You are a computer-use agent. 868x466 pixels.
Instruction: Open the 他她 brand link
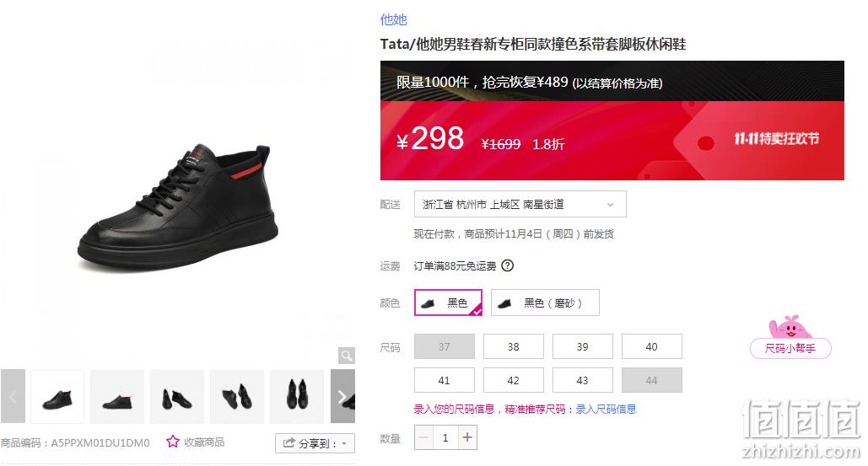[394, 20]
